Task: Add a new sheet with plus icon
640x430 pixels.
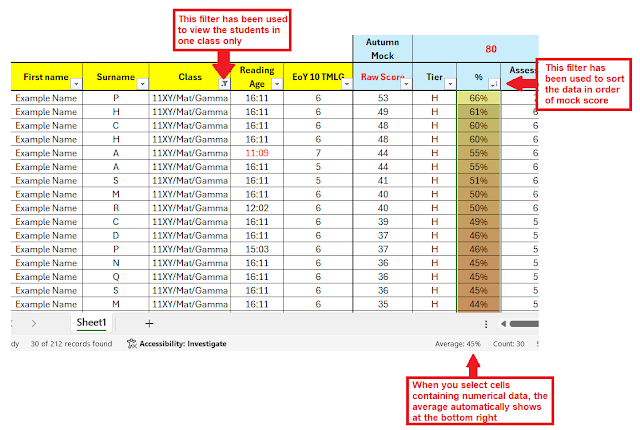Action: tap(149, 323)
